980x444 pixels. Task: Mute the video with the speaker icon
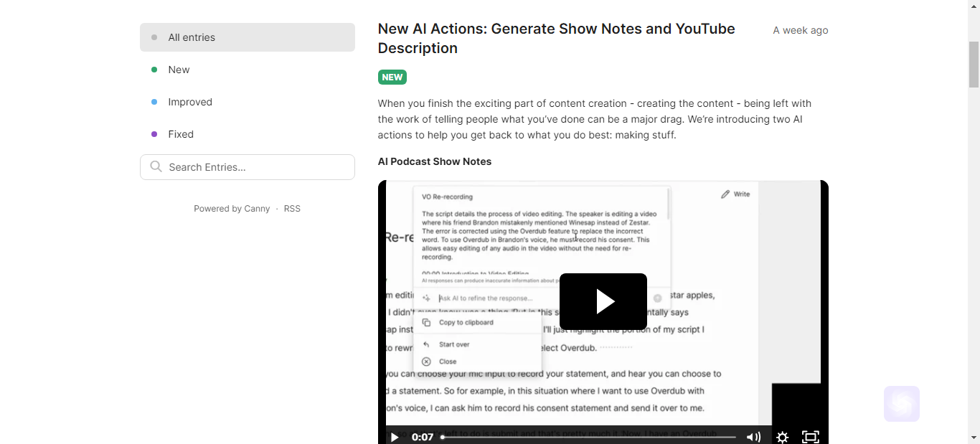(x=753, y=437)
